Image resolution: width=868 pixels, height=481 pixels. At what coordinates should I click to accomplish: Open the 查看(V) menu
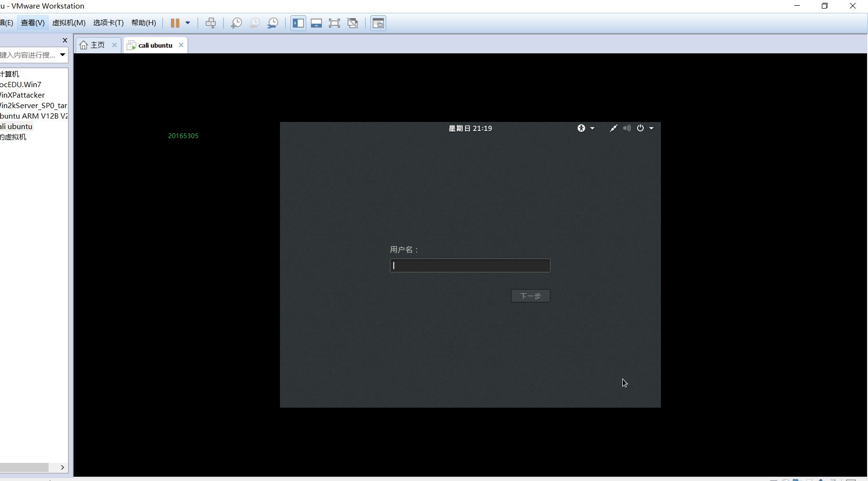coord(33,23)
